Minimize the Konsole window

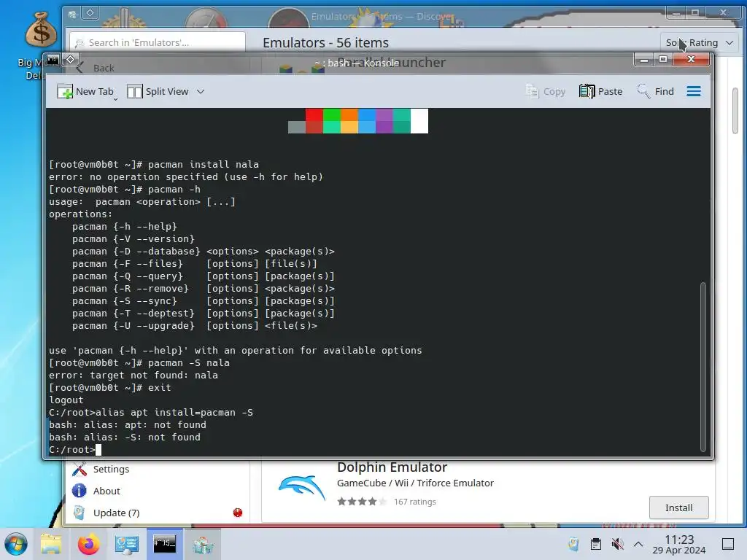(644, 60)
